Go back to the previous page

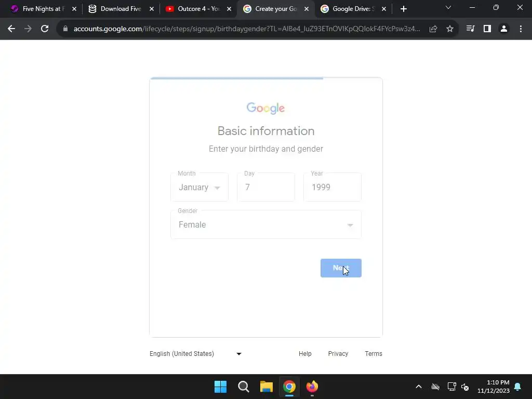(x=11, y=29)
